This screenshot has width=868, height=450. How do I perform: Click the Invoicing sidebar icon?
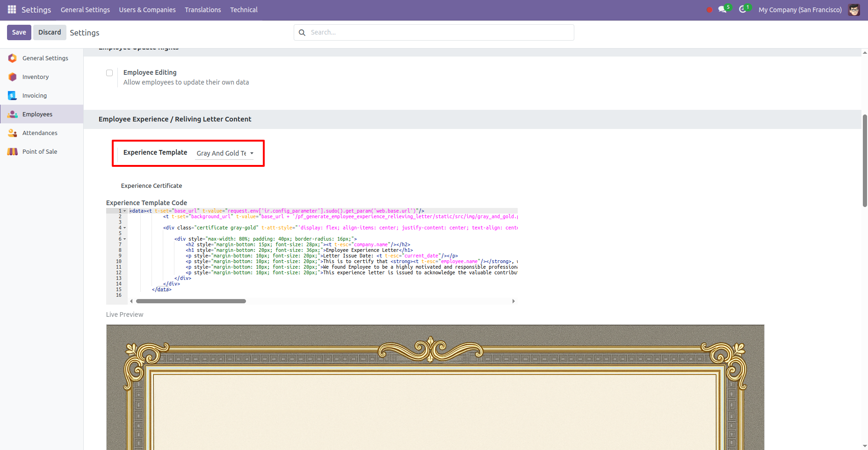(x=13, y=95)
